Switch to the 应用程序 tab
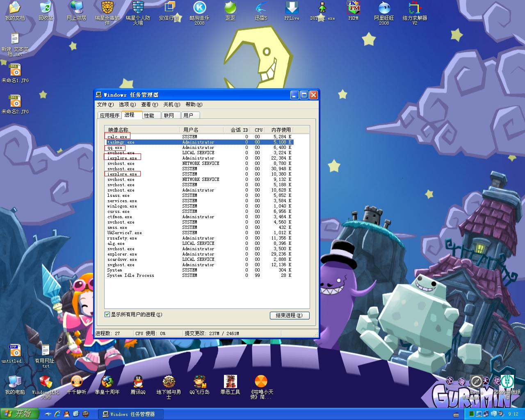This screenshot has height=420, width=525. tap(110, 115)
